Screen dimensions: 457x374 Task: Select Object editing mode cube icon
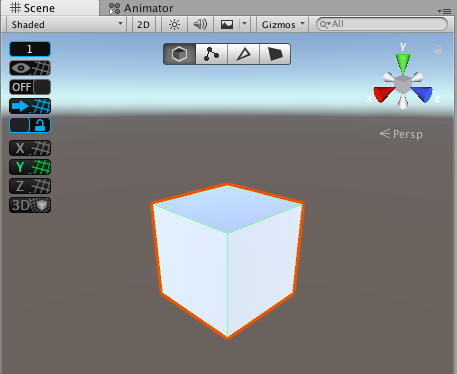(179, 54)
